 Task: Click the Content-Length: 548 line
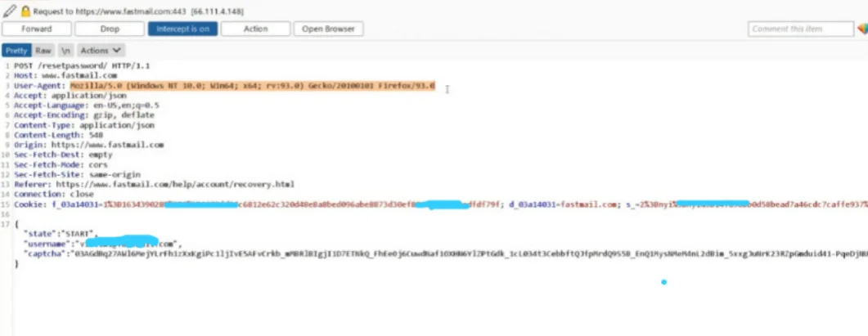click(x=58, y=135)
